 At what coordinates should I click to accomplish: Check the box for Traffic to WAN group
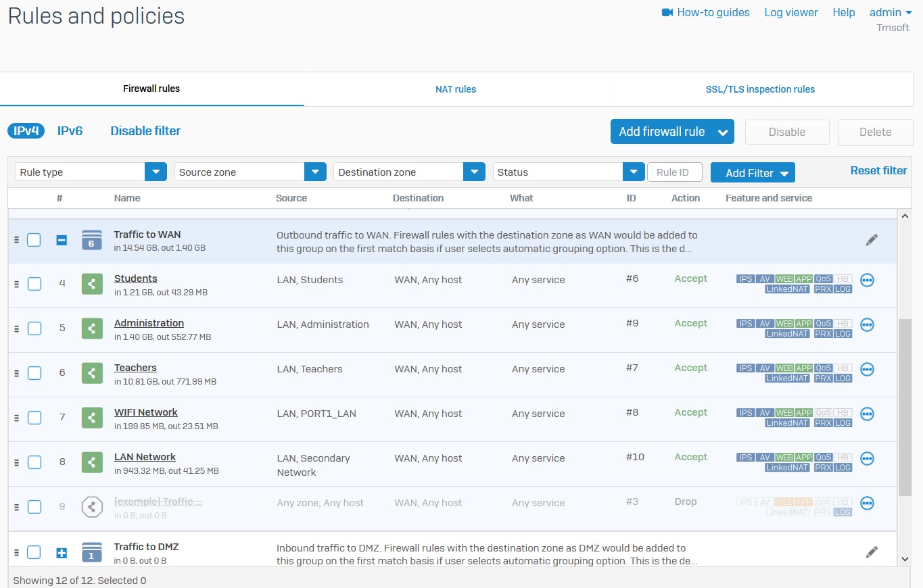[34, 240]
